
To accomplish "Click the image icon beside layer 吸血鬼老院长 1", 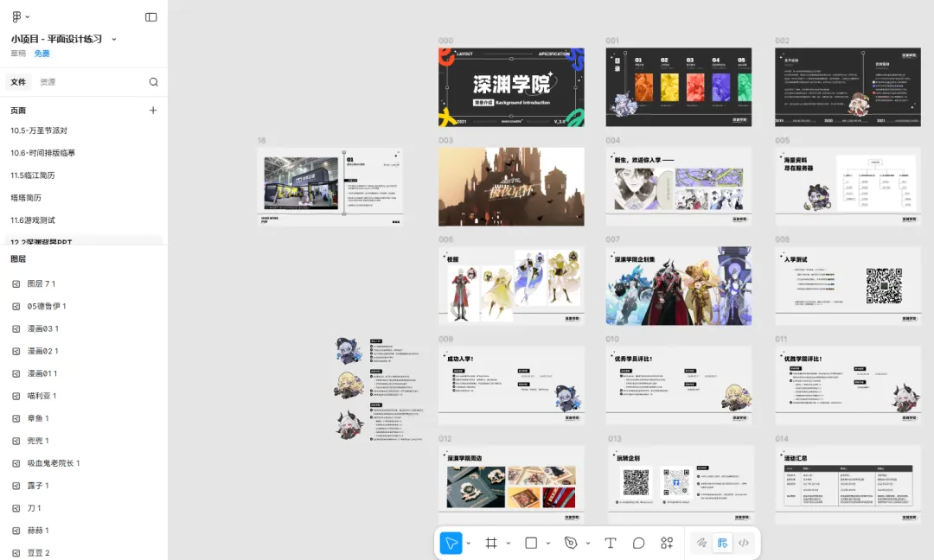I will (x=16, y=463).
